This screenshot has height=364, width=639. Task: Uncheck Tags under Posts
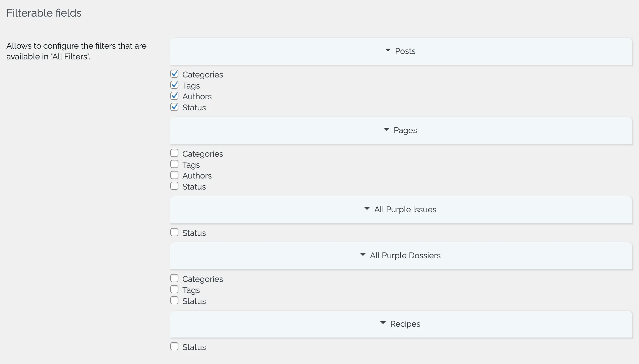pyautogui.click(x=174, y=85)
